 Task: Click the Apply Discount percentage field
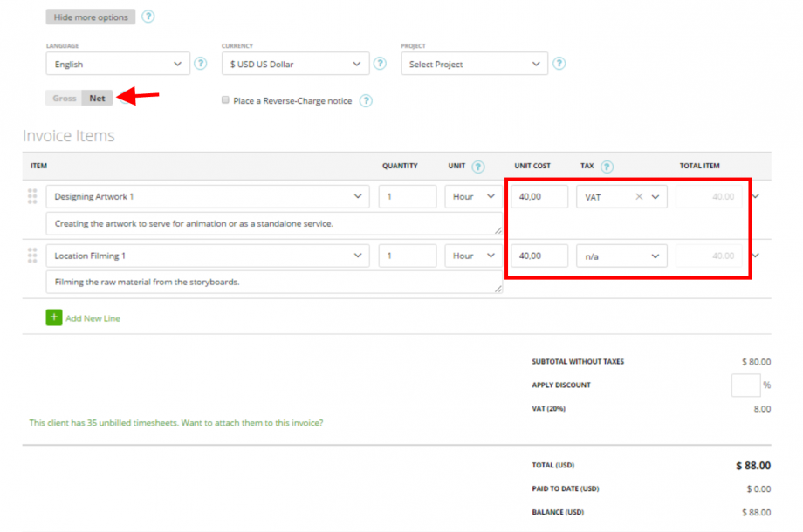(746, 385)
